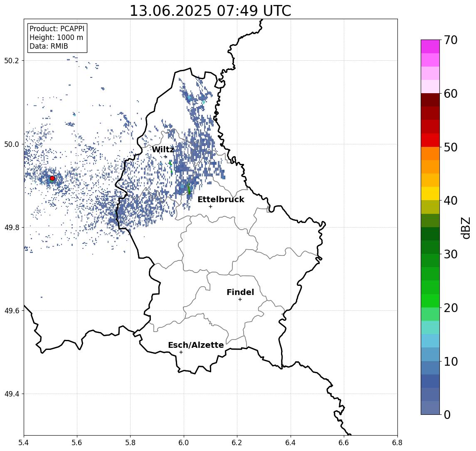Click the magenta swatch topping the colorbar
This screenshot has height=451, width=476.
[430, 47]
